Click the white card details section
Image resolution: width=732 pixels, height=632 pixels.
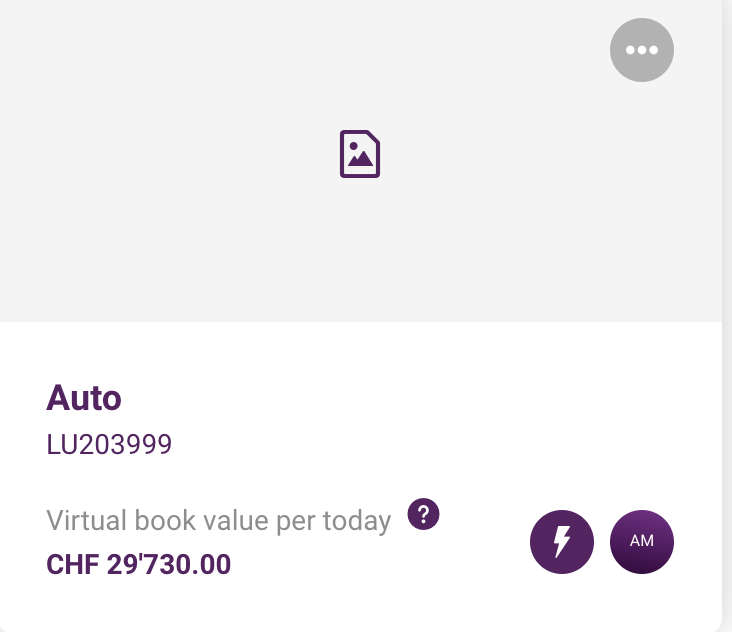click(x=361, y=476)
